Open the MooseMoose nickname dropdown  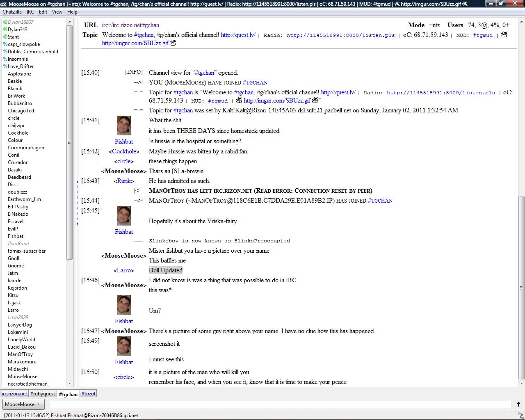coord(23,404)
